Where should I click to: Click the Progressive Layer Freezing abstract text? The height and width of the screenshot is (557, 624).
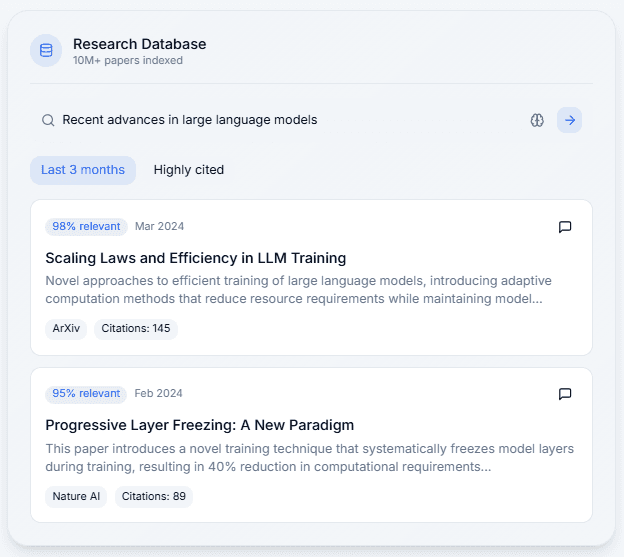(x=310, y=458)
